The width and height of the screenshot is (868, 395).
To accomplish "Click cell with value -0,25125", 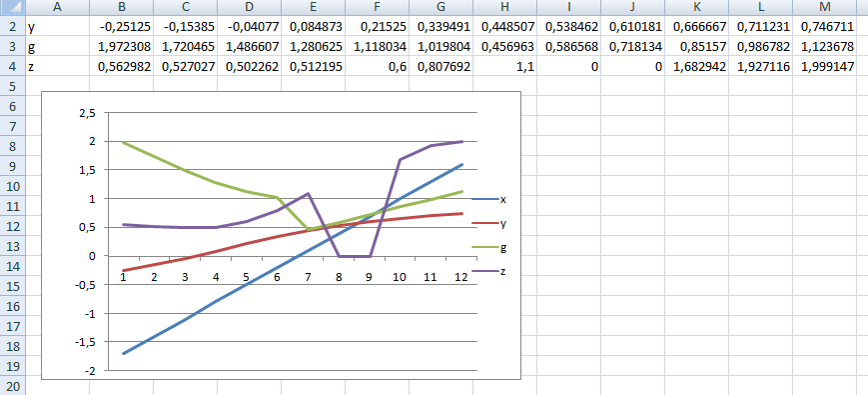I will (x=121, y=25).
